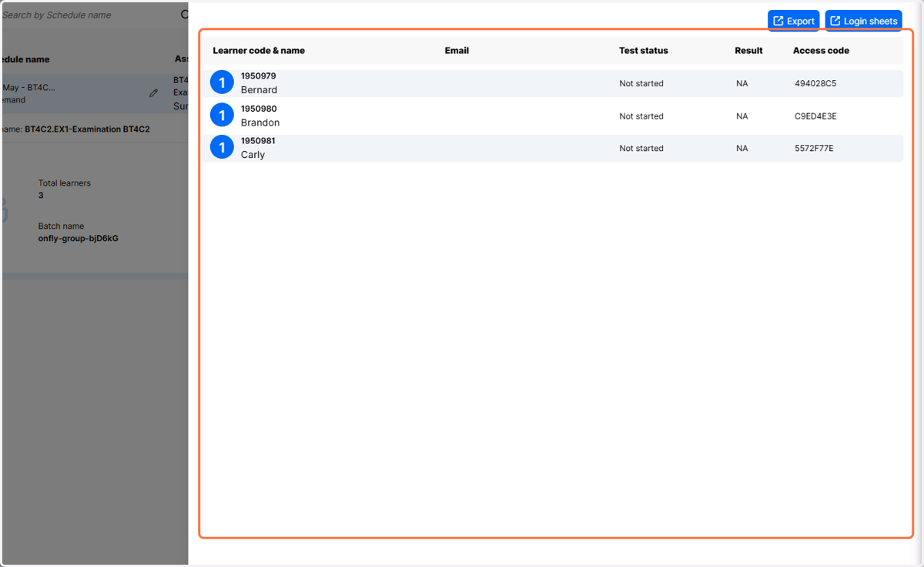This screenshot has width=924, height=567.
Task: Open Login sheets
Action: click(863, 21)
